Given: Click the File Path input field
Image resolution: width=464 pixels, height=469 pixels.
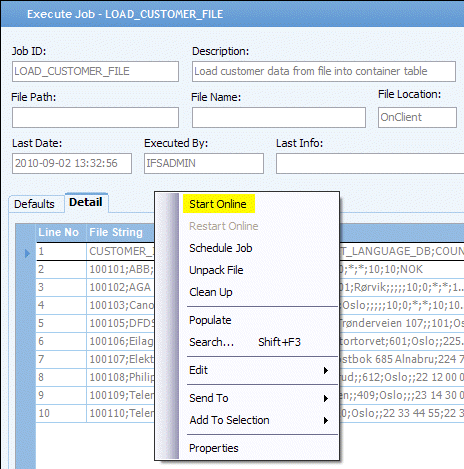Looking at the screenshot, I should pos(95,117).
